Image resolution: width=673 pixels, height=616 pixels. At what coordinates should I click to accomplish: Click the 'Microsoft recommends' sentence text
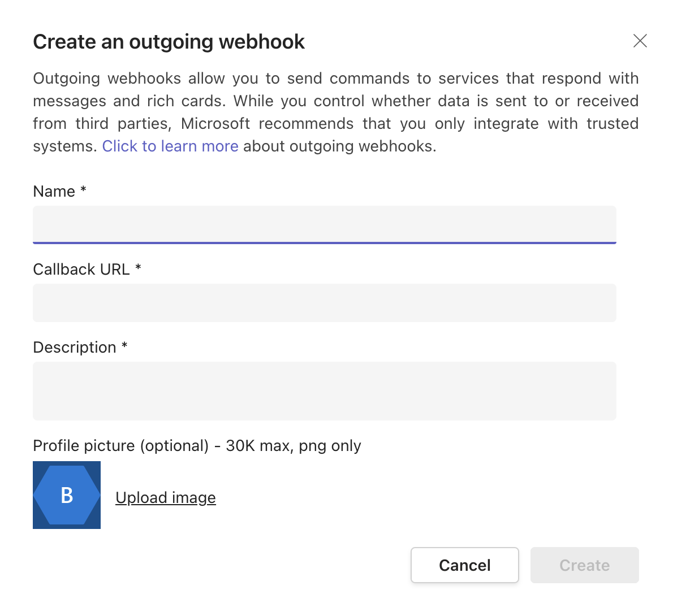coord(267,124)
